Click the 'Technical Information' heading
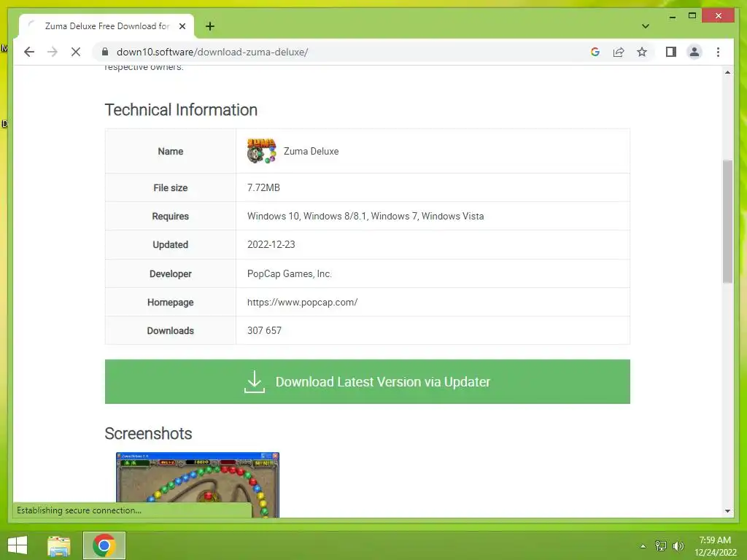 (x=181, y=109)
